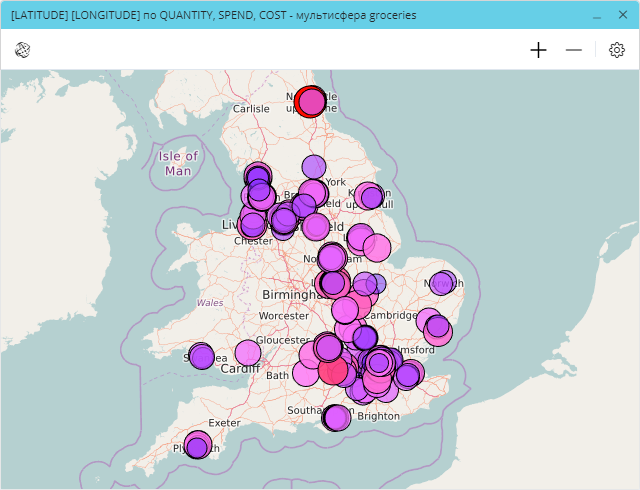This screenshot has height=490, width=640.
Task: Select the purple bubble near Swansea
Action: pos(202,356)
